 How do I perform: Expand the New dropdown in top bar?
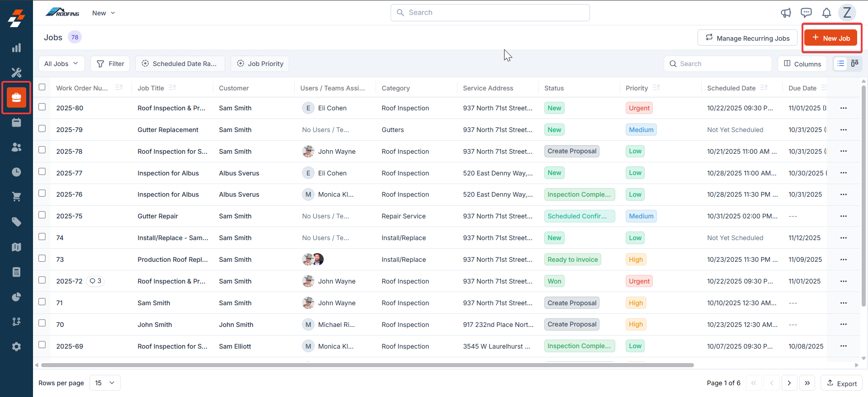pyautogui.click(x=104, y=13)
